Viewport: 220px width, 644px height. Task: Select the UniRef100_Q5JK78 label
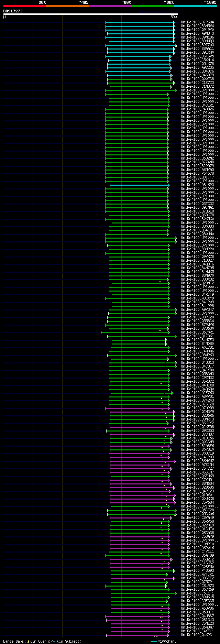197,64
